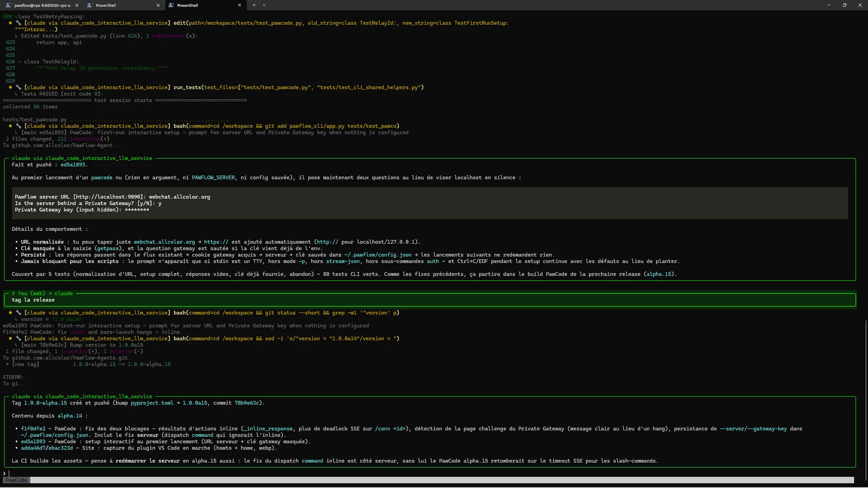Click 'To github.com:allcolor/PawFlow-Agents.git' line
The height and width of the screenshot is (488, 868).
[65, 358]
